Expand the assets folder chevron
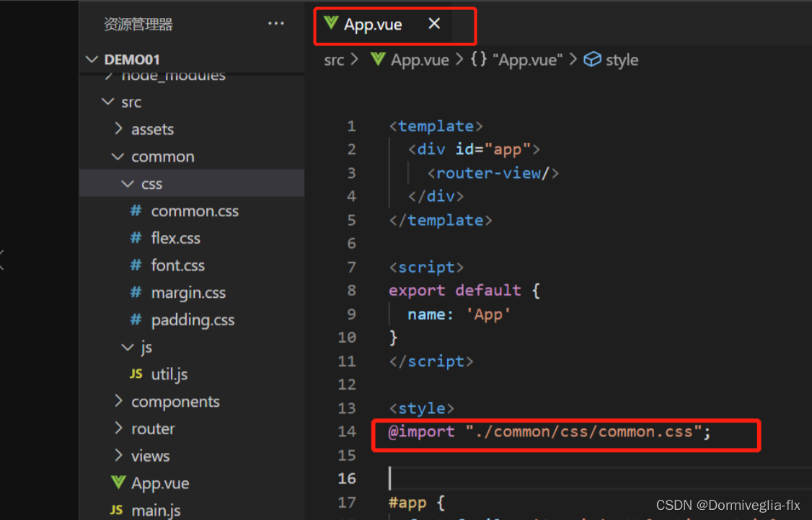Screen dimensions: 812x520 click(118, 128)
